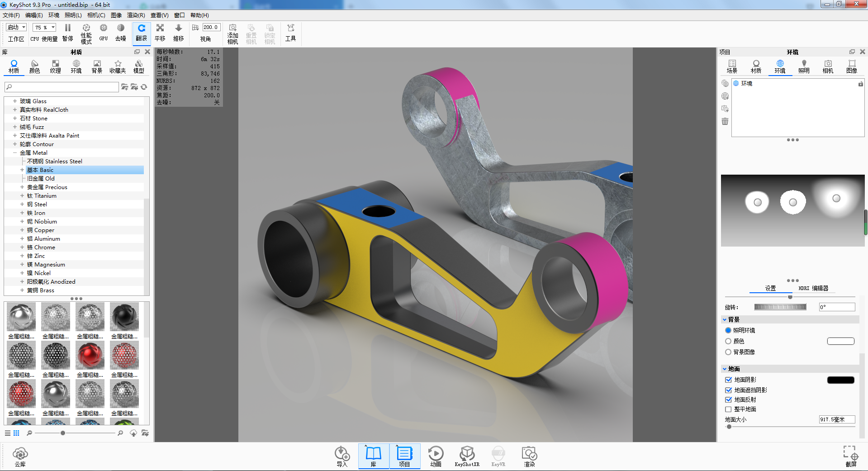Click the Render button at the bottom

(x=529, y=456)
